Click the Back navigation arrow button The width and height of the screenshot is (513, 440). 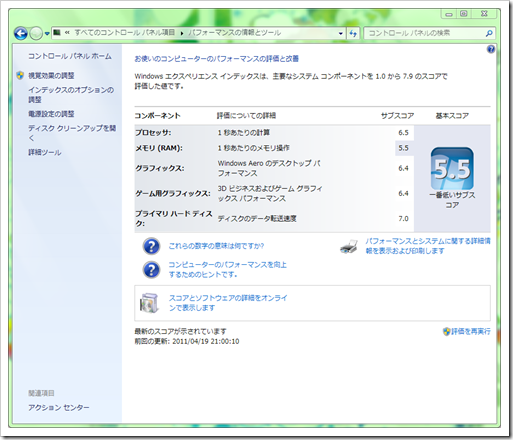[x=21, y=33]
